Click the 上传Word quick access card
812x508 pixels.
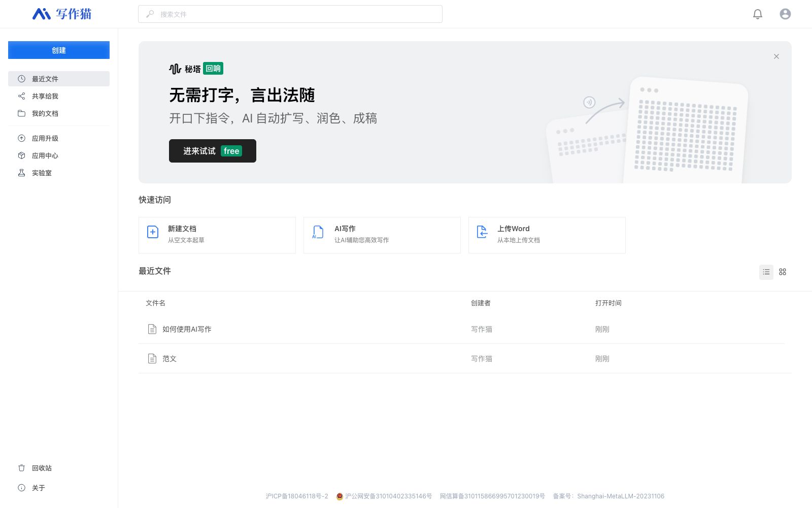coord(547,235)
